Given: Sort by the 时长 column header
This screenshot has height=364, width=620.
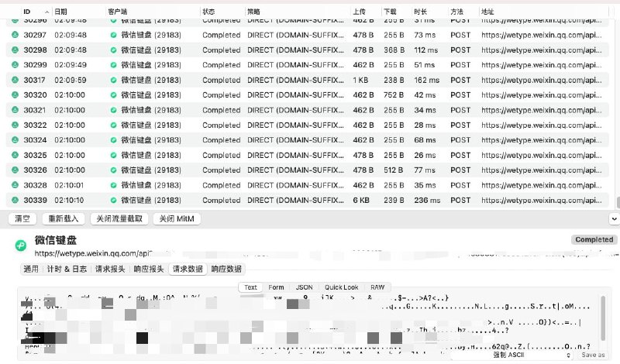Looking at the screenshot, I should (x=420, y=12).
